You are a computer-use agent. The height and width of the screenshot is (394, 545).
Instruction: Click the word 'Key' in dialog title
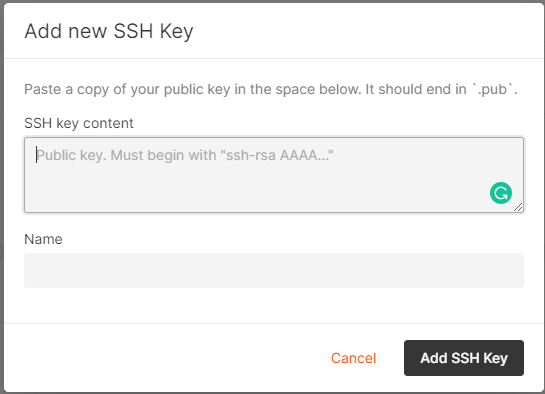176,32
